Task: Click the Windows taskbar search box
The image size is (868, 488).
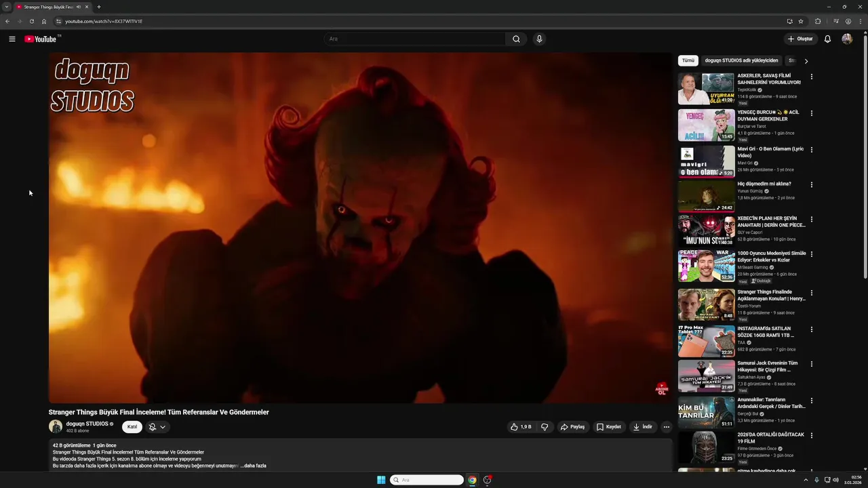Action: coord(427,480)
